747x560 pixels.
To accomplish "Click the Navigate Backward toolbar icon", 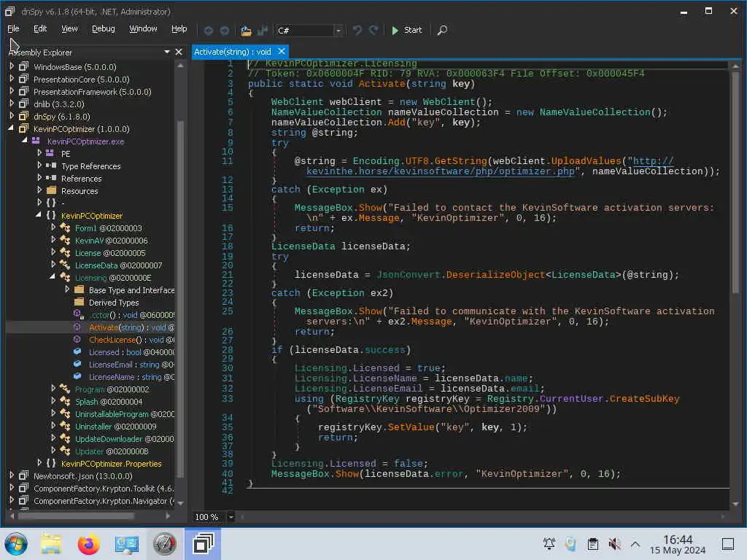I will [x=208, y=31].
